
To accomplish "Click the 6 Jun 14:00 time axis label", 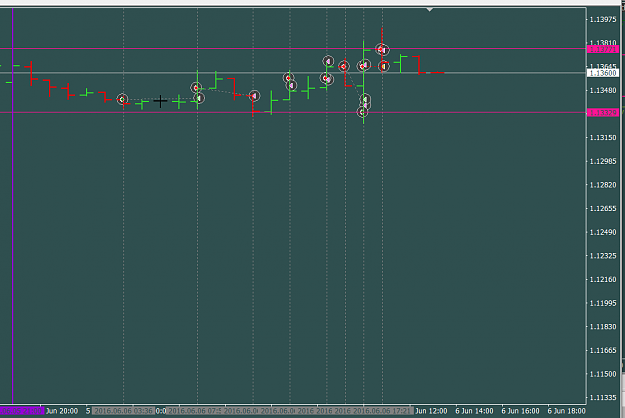I will [474, 411].
